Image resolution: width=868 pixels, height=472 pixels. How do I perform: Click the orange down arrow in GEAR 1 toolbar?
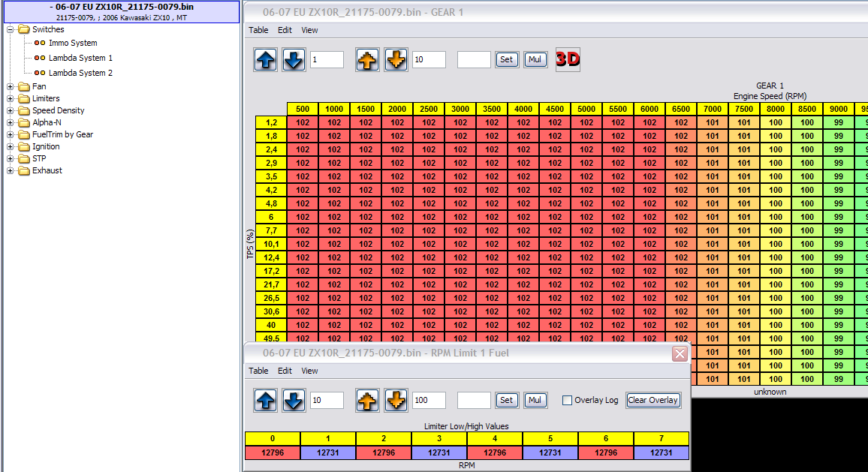(396, 60)
